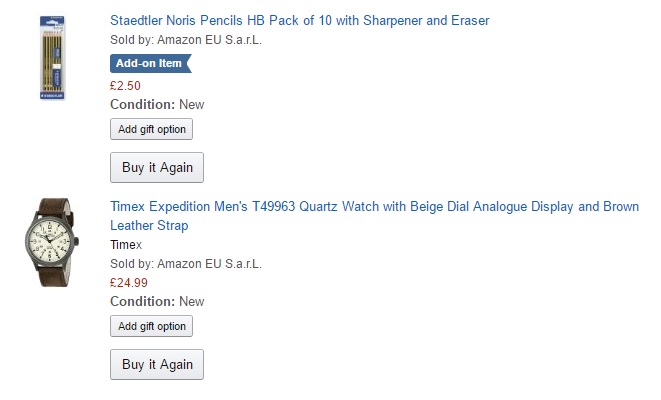The image size is (661, 400).
Task: Click the £2.50 price
Action: click(125, 86)
